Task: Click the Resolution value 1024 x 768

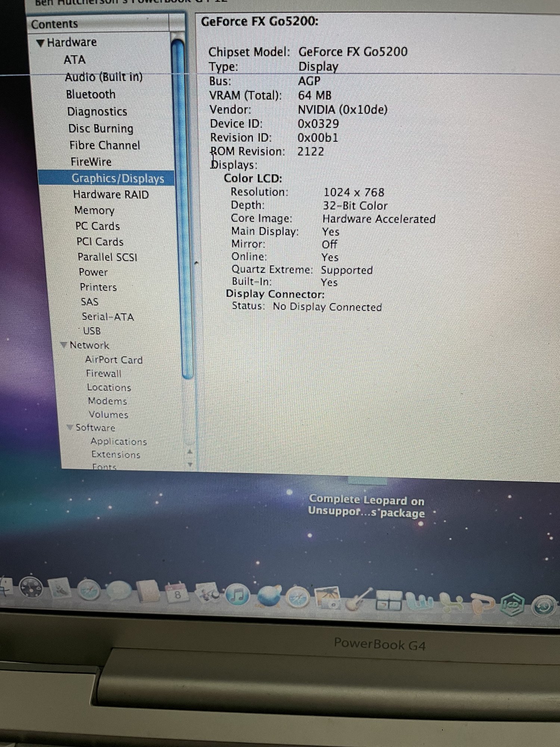Action: [x=354, y=192]
